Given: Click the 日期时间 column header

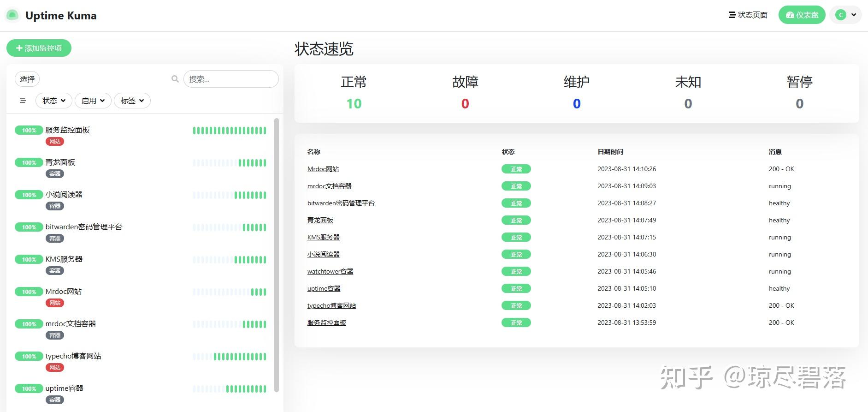Looking at the screenshot, I should (610, 152).
